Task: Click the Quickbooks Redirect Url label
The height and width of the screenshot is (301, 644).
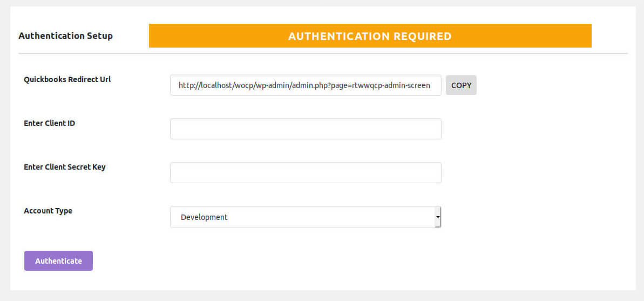Action: pyautogui.click(x=67, y=79)
